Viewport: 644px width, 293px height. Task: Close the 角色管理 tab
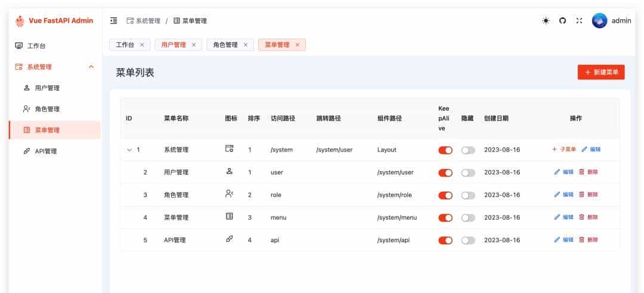[x=246, y=45]
